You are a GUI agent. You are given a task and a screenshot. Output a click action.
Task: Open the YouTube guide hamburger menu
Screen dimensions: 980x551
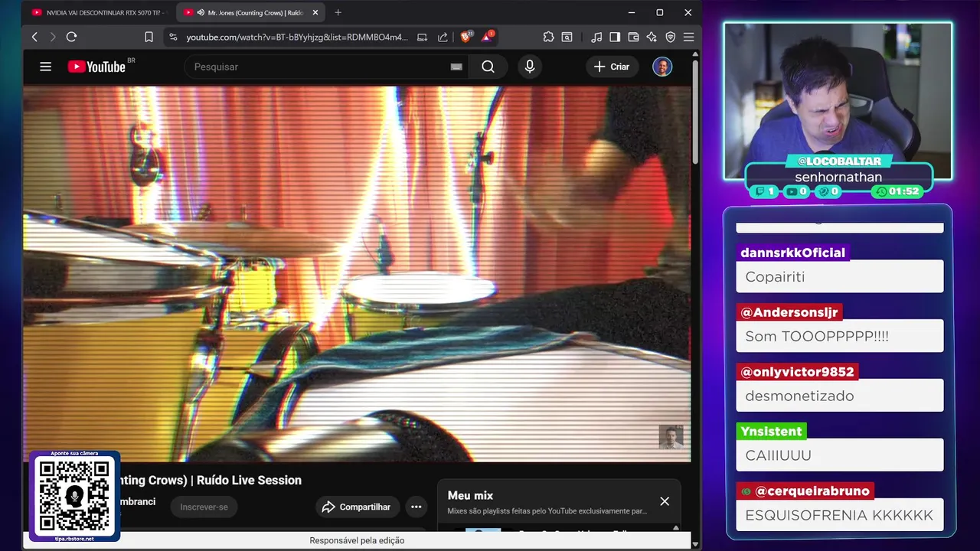pos(46,67)
